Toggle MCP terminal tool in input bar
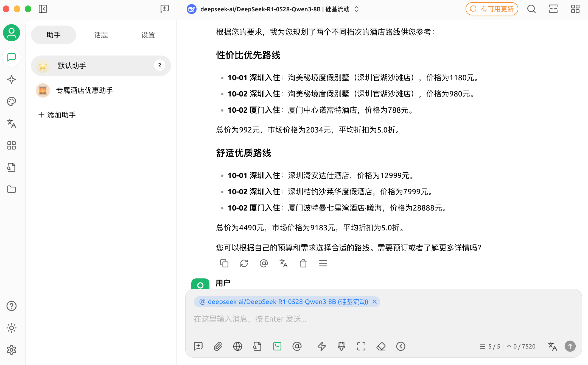Screen dimensions: 588x365 point(277,346)
